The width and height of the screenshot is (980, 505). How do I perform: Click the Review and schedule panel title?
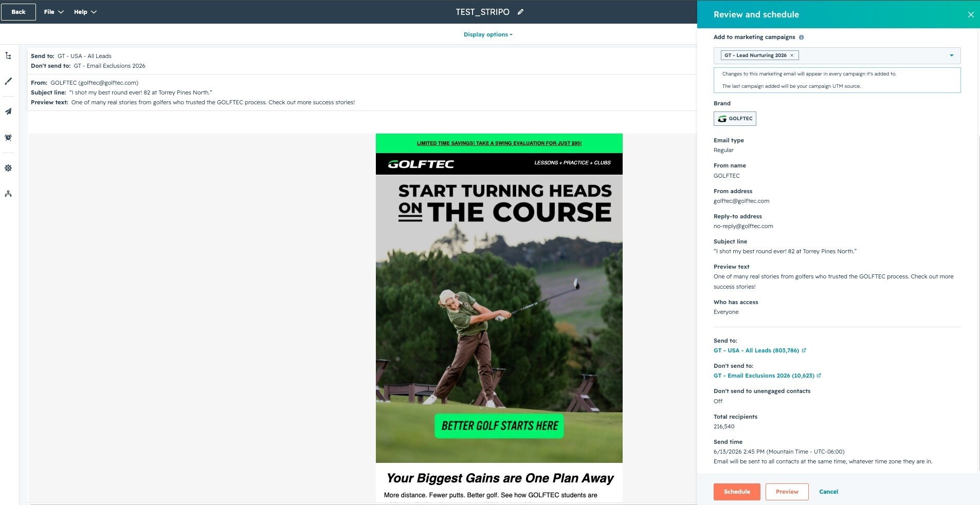[x=756, y=14]
